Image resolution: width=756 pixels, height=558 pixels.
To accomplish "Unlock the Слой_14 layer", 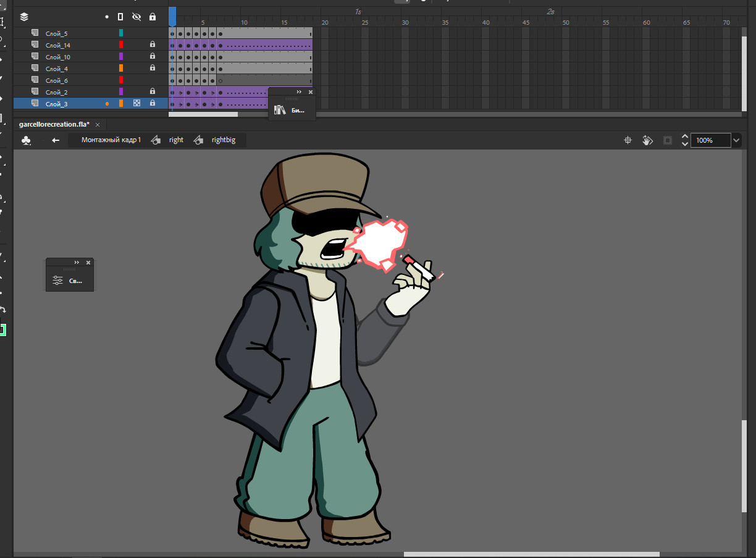I will pyautogui.click(x=153, y=44).
